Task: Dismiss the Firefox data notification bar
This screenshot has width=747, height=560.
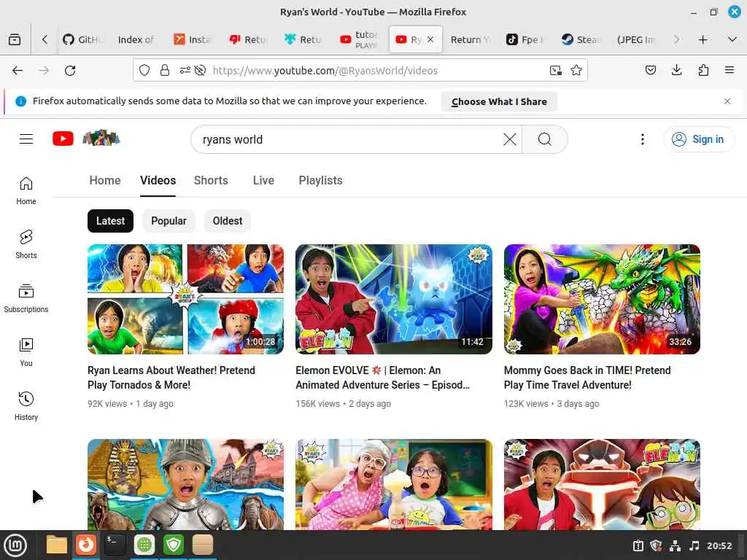Action: [x=727, y=101]
